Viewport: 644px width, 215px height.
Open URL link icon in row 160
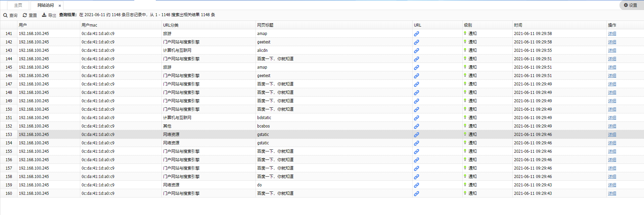pyautogui.click(x=416, y=193)
